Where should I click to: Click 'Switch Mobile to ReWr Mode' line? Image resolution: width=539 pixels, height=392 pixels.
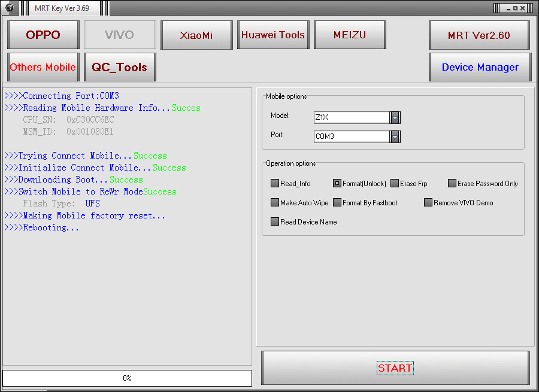point(90,192)
